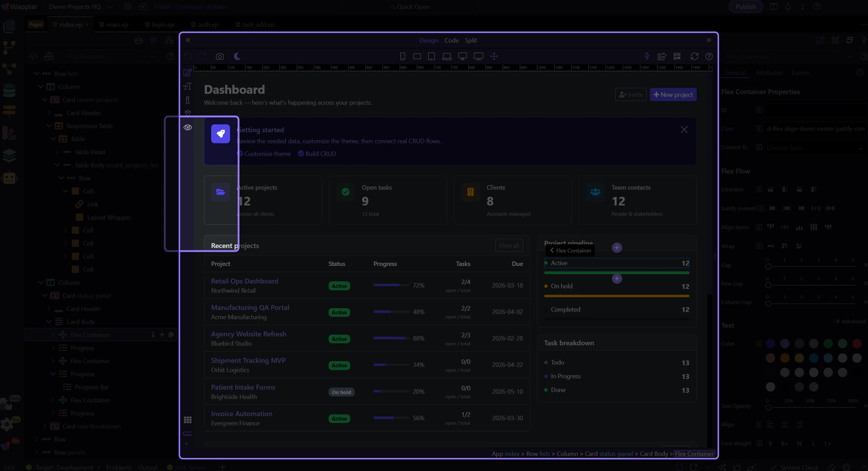This screenshot has width=868, height=471.
Task: Toggle the Build CRUD checkbox
Action: click(x=301, y=154)
